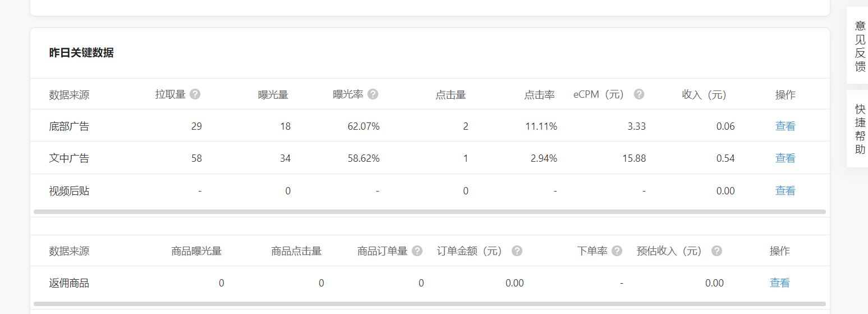Click the help icon next to 预估收入（元）
This screenshot has height=314, width=868.
[717, 251]
